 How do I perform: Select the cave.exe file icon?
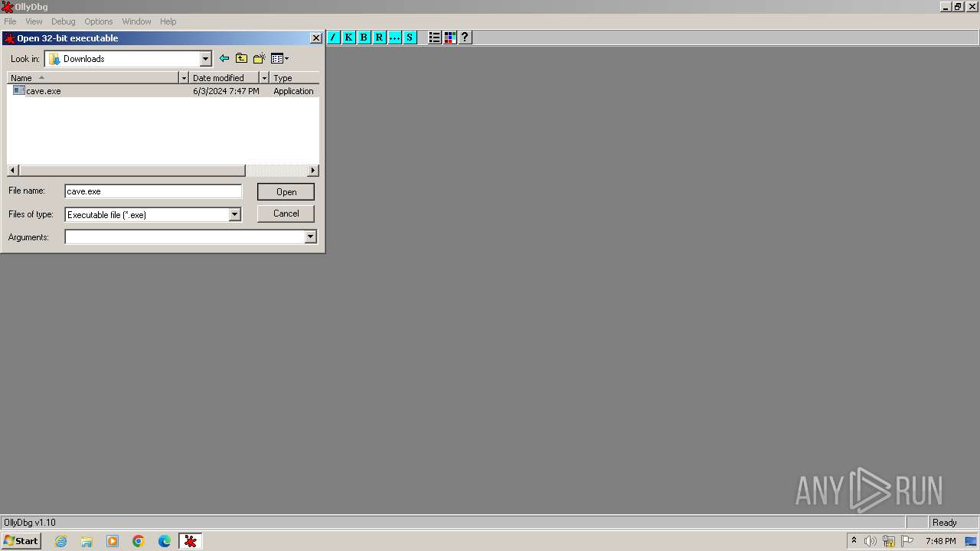pyautogui.click(x=19, y=90)
